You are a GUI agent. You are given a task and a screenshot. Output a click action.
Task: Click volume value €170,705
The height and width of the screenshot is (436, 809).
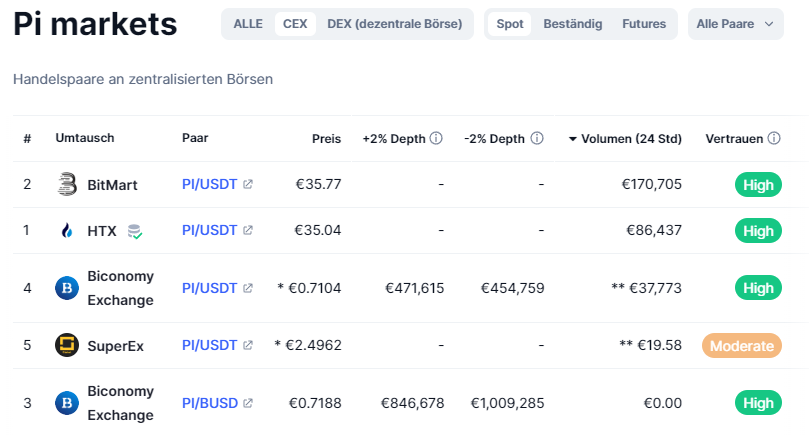click(652, 184)
